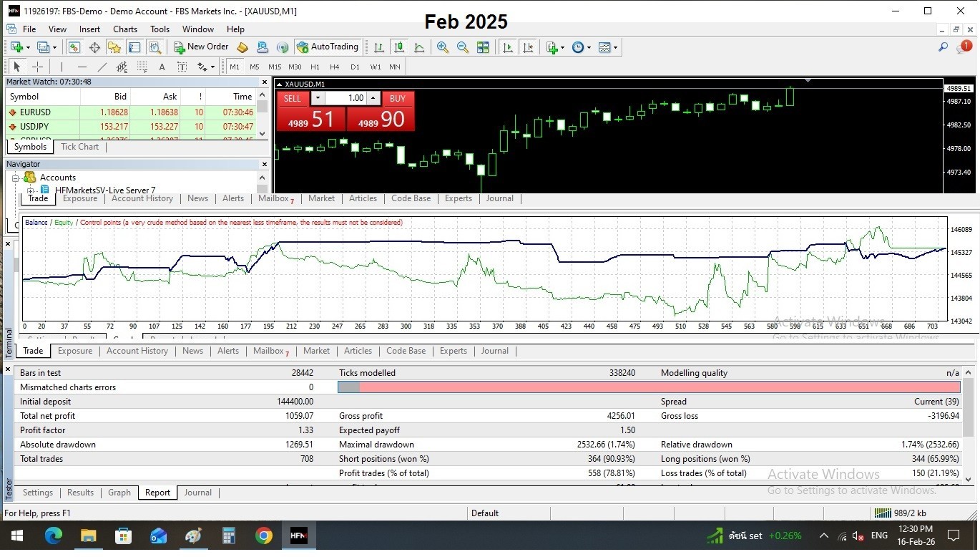Switch to the MN timeframe

pyautogui.click(x=395, y=67)
